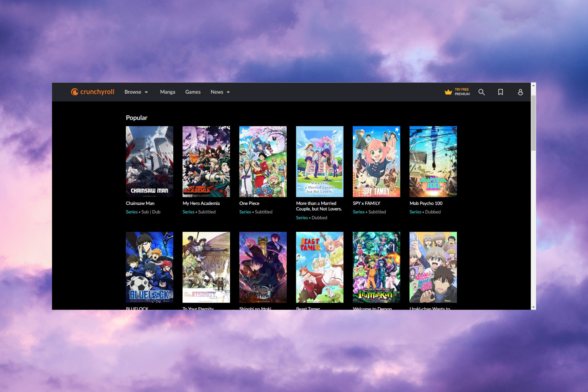Viewport: 588px width, 392px height.
Task: Open the One Piece poster thumbnail
Action: click(x=263, y=161)
